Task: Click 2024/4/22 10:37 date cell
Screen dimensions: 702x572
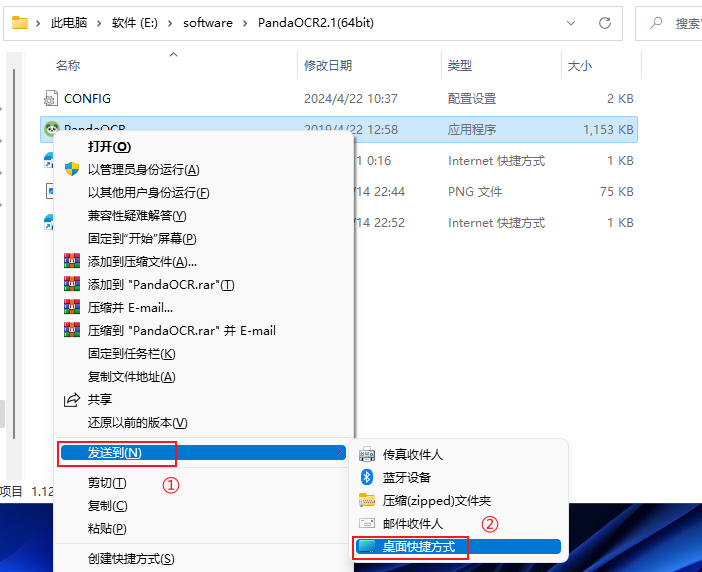Action: [351, 98]
